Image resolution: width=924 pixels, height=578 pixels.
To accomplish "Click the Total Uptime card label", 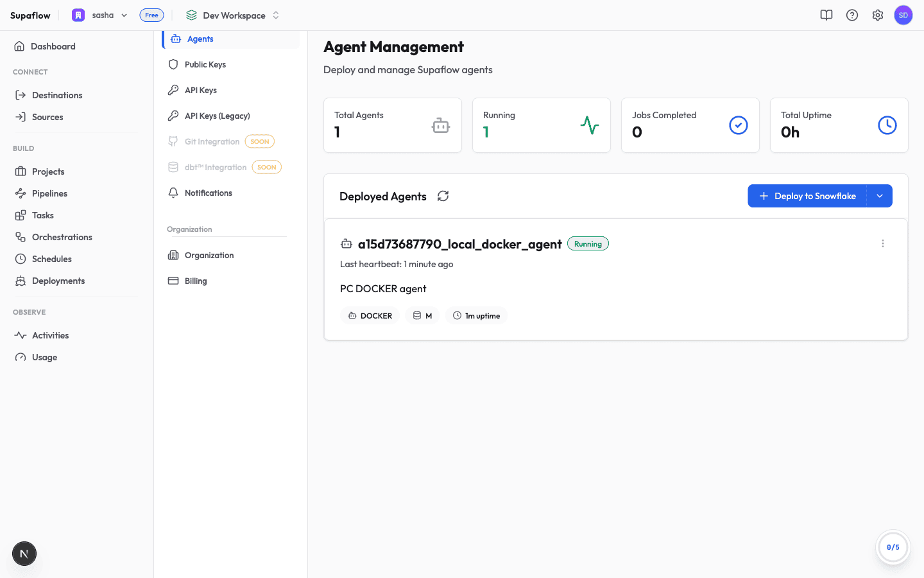I will point(806,115).
